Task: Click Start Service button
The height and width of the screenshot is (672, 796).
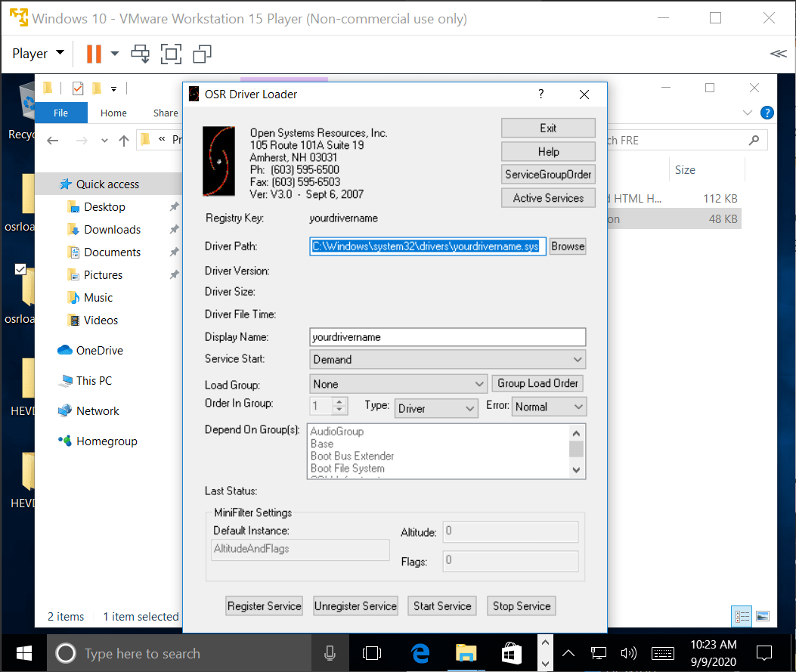Action: pos(442,606)
